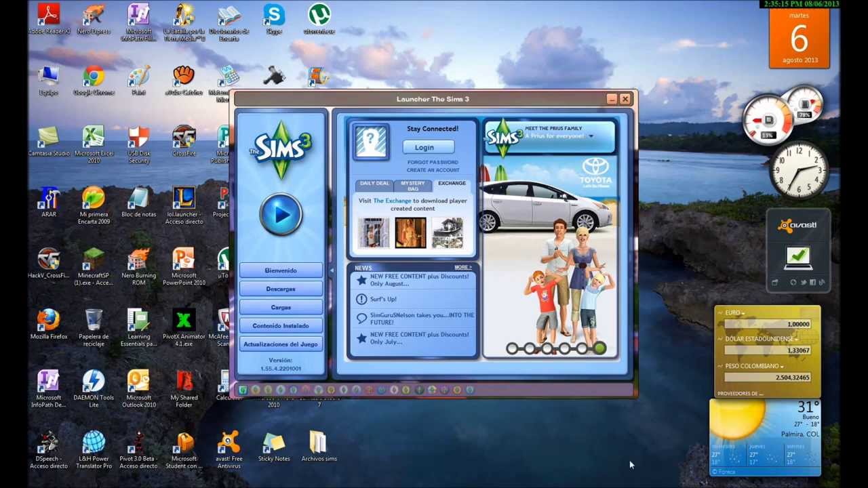Open MinecraftSP desktop shortcut

(94, 266)
